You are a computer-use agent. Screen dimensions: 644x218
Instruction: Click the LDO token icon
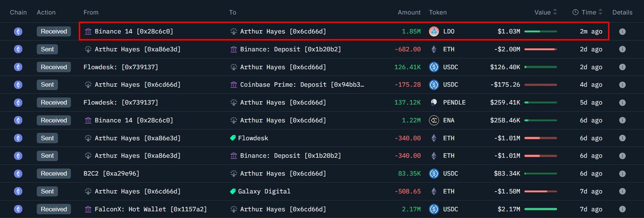click(x=434, y=32)
